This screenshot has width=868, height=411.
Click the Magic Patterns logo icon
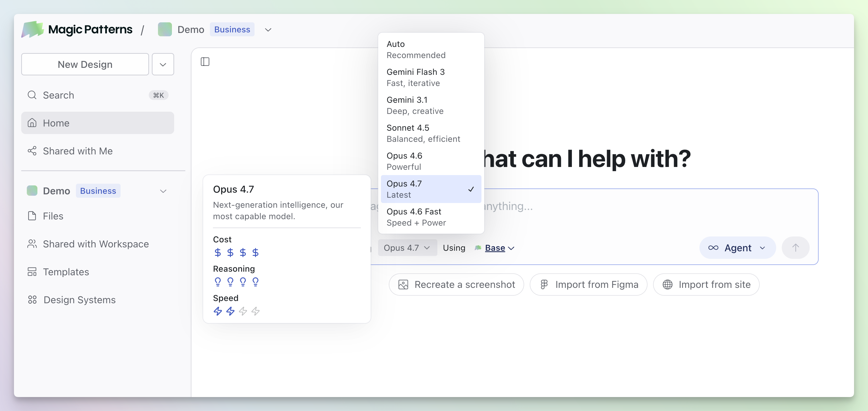32,29
